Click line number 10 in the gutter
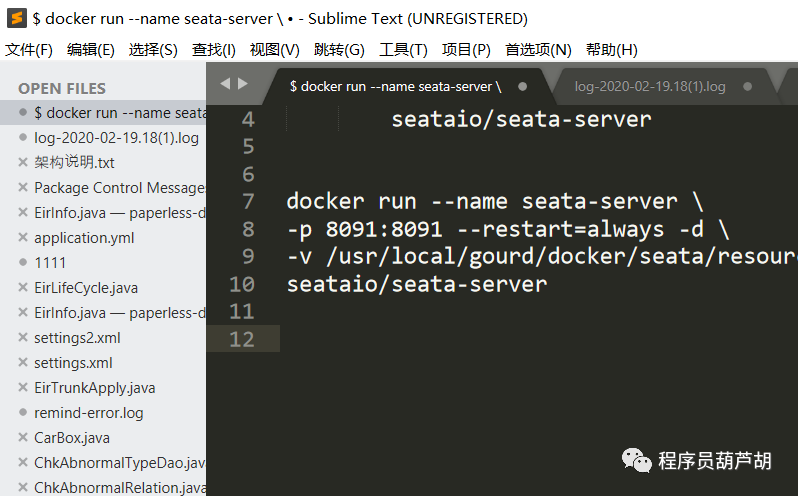The image size is (798, 496). click(242, 284)
